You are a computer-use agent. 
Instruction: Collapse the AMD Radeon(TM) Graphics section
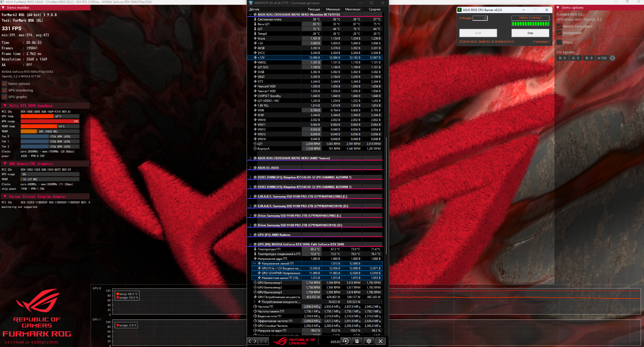click(x=5, y=164)
